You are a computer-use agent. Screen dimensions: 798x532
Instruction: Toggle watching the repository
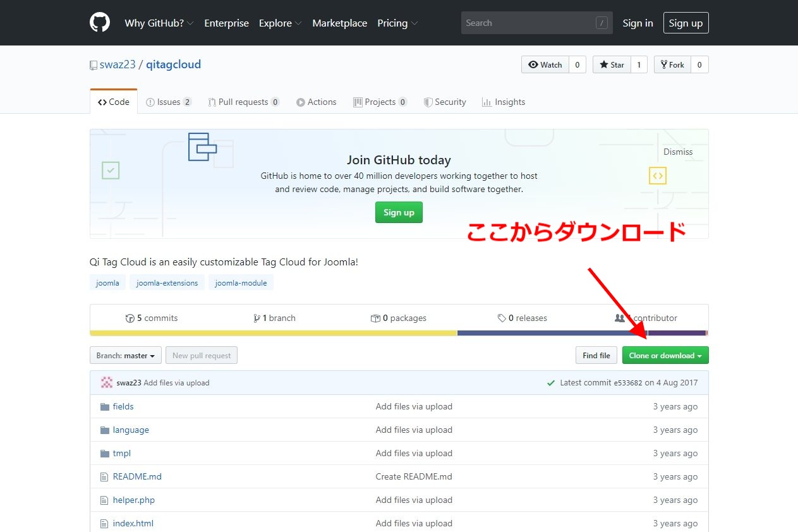coord(545,64)
